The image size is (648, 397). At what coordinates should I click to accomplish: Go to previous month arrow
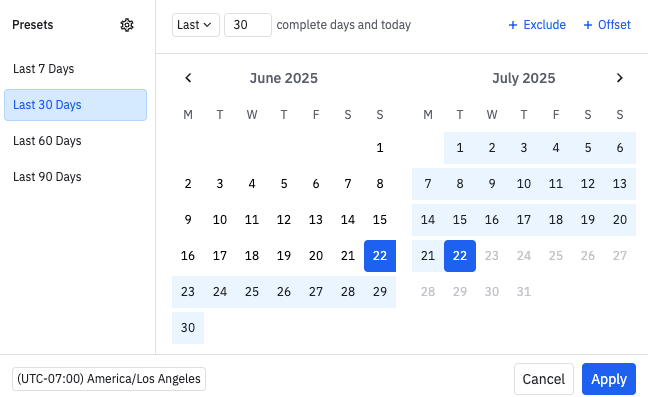point(188,78)
